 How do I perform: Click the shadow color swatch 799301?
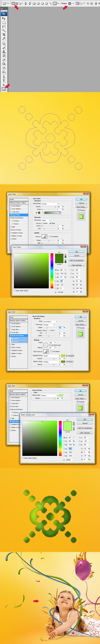point(63,361)
